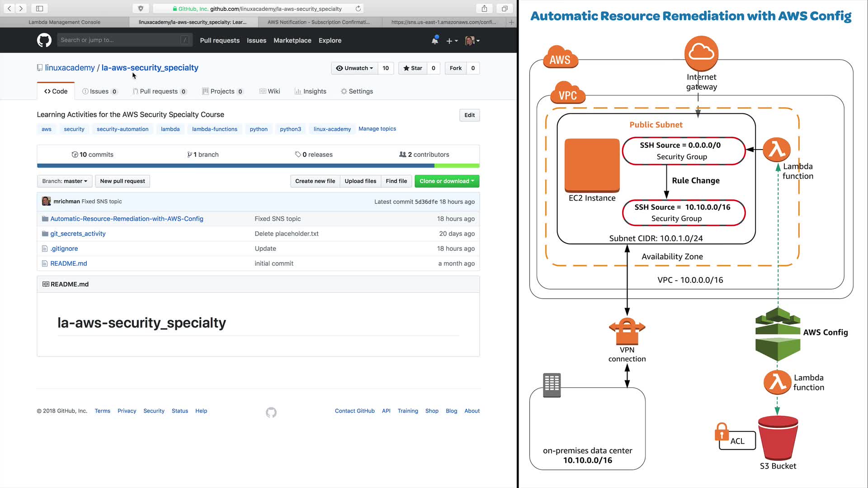Open a new tab with the plus icon
The height and width of the screenshot is (488, 868).
[x=511, y=22]
